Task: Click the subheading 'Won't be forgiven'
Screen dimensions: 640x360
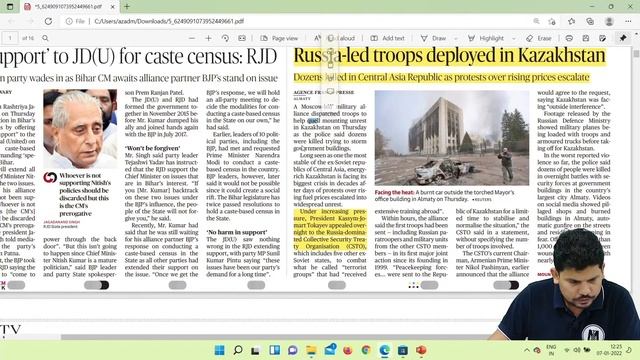Action: click(152, 148)
